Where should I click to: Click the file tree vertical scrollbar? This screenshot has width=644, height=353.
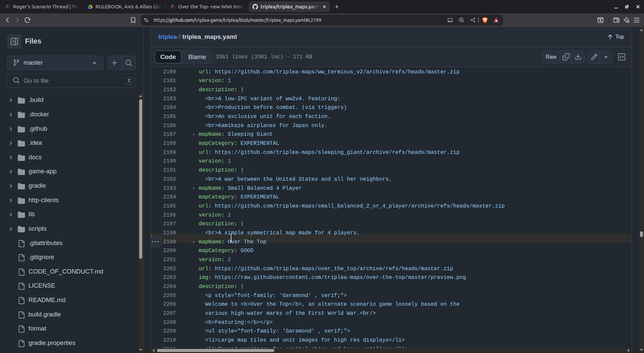[141, 179]
